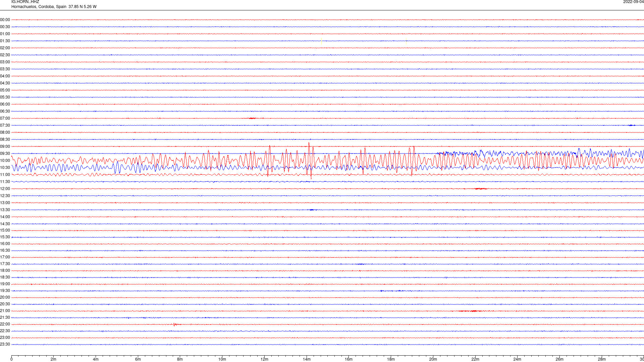The width and height of the screenshot is (644, 362).
Task: Select the 23:30 time row label
Action: coord(5,344)
